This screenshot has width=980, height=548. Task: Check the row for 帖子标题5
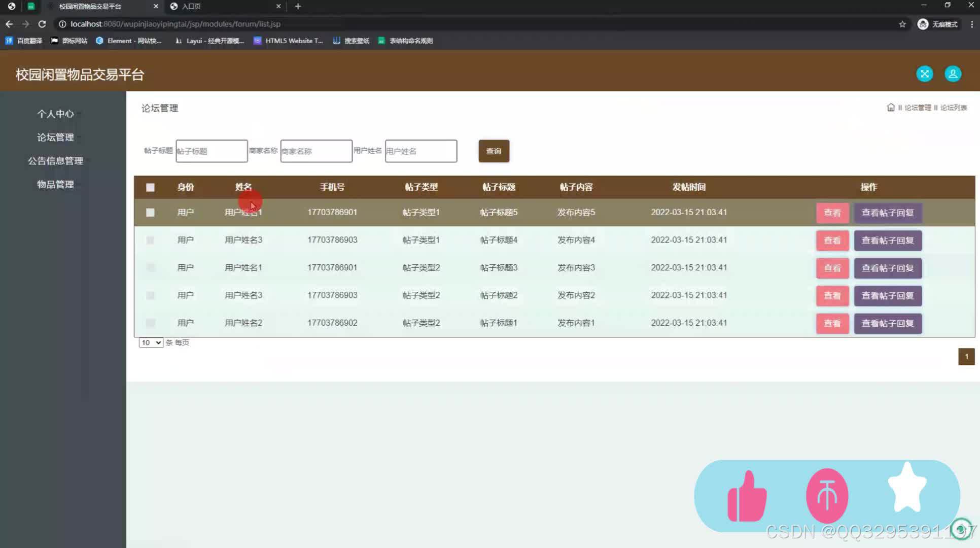[x=150, y=213]
